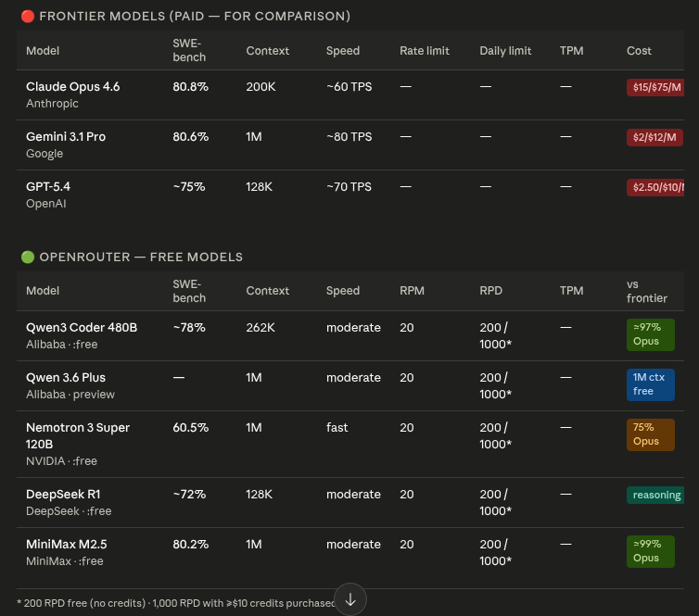
Task: Click the 'NVIDIA · :free' subtitle
Action: click(61, 461)
